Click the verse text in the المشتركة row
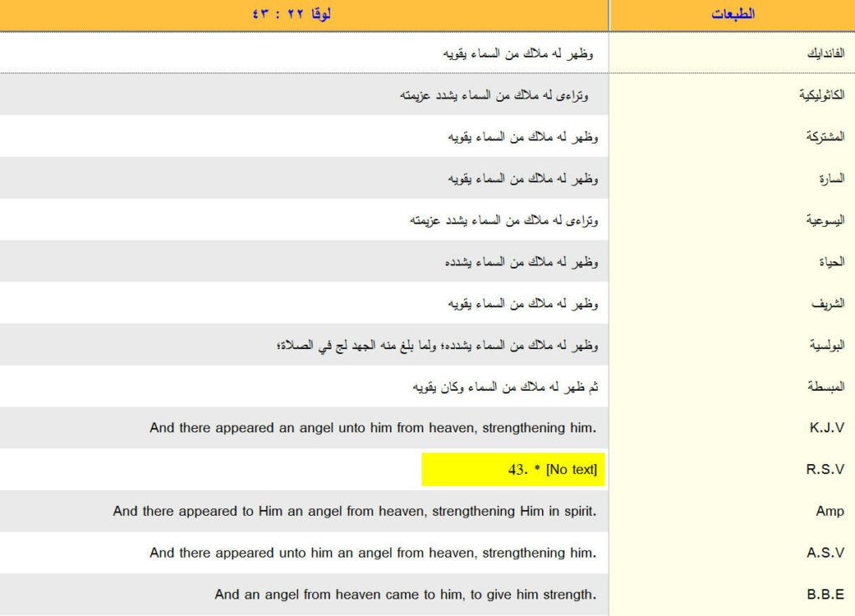Viewport: 855px width, 616px height. pyautogui.click(x=524, y=137)
